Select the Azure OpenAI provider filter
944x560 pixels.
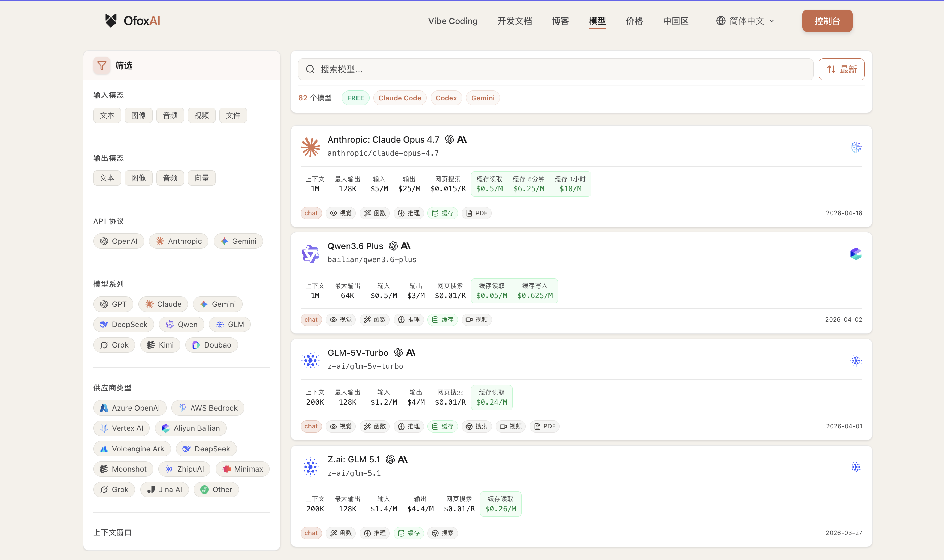click(x=130, y=408)
